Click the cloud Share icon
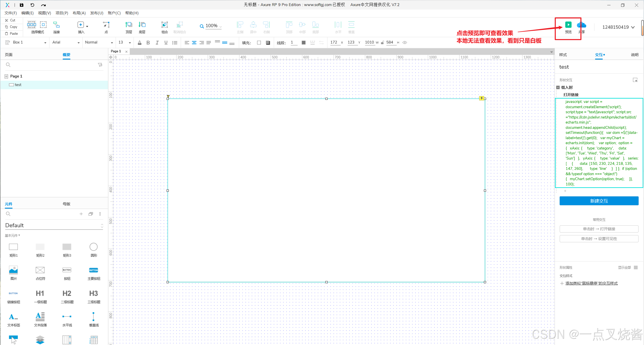 (581, 25)
